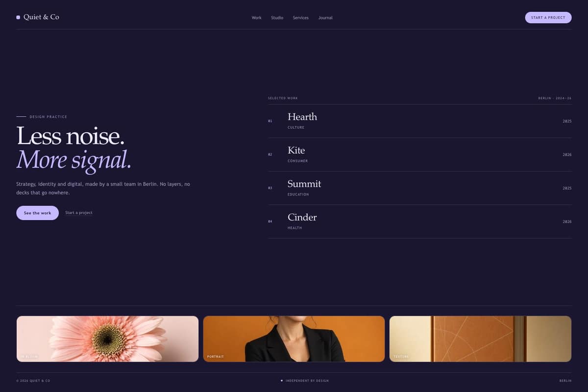This screenshot has height=392, width=588.
Task: Click the 02 number beside Kite
Action: point(270,155)
